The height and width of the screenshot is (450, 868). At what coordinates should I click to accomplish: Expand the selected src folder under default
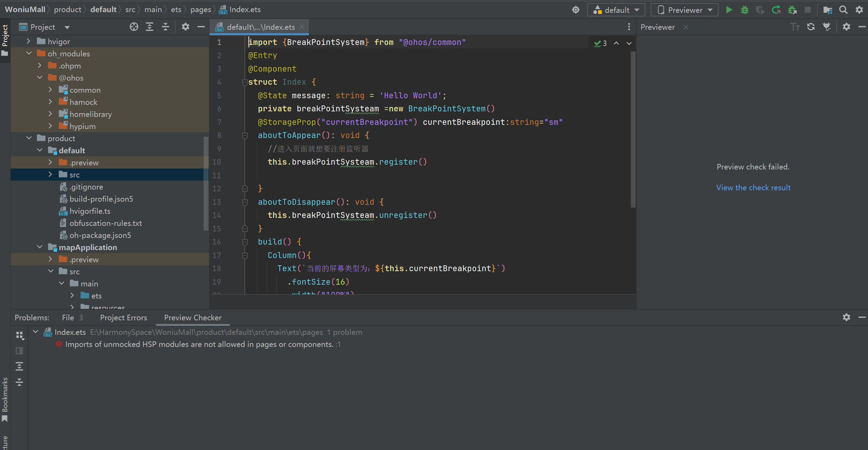click(50, 174)
